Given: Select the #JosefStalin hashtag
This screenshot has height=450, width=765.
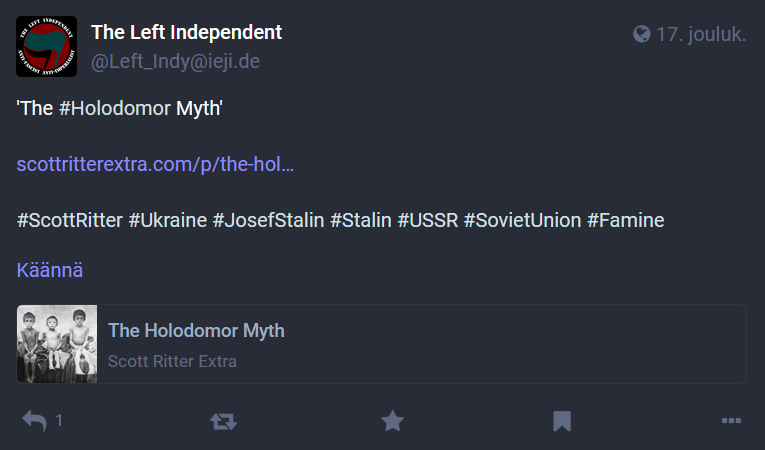Looking at the screenshot, I should (x=268, y=220).
